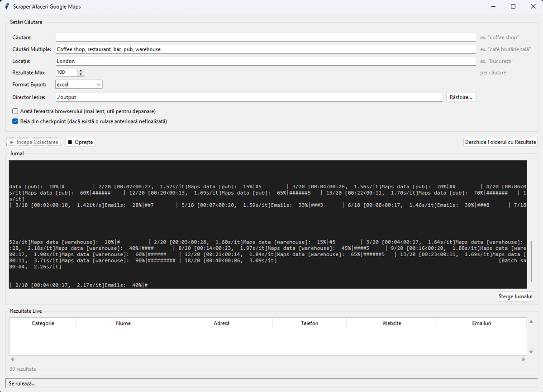Click the log panel vertical scrollbar
543x392 pixels.
point(531,261)
